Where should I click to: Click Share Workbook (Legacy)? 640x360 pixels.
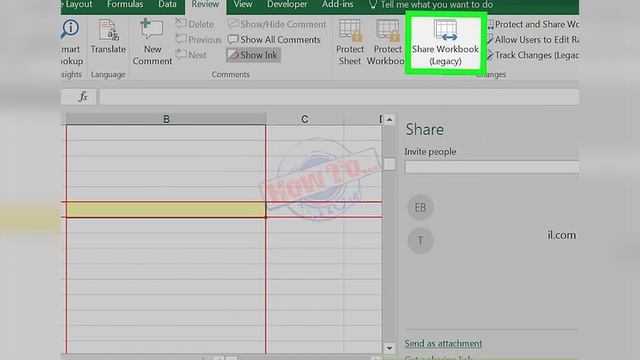coord(445,43)
